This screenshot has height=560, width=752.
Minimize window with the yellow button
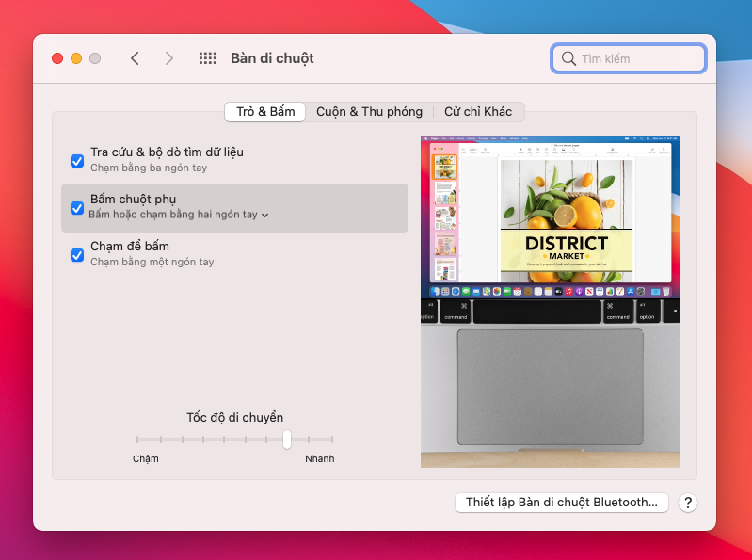(76, 58)
